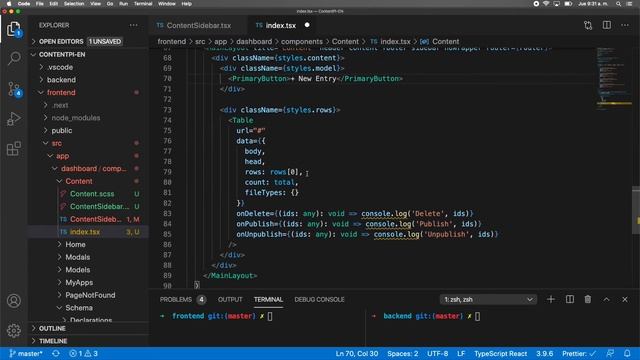Expand the node_modules folder
The height and width of the screenshot is (360, 640).
[76, 118]
